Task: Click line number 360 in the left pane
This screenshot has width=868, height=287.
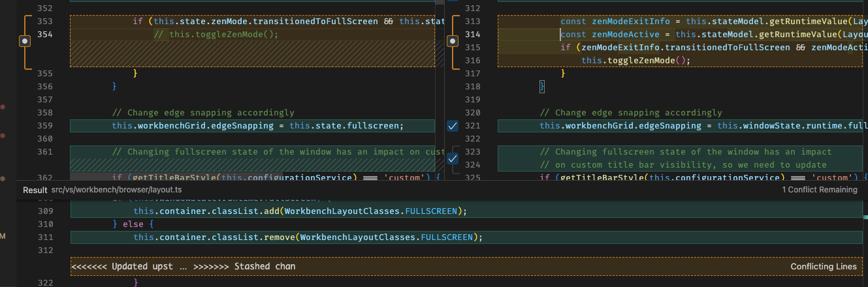Action: (x=45, y=139)
